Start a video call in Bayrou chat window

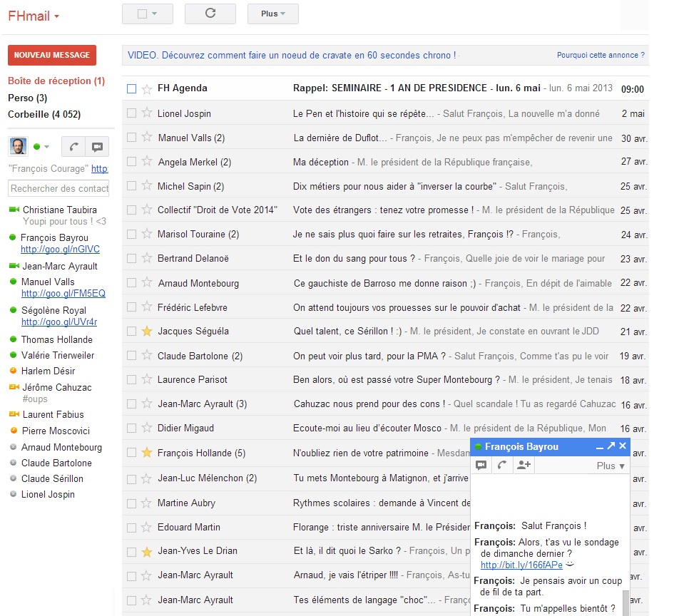(481, 465)
